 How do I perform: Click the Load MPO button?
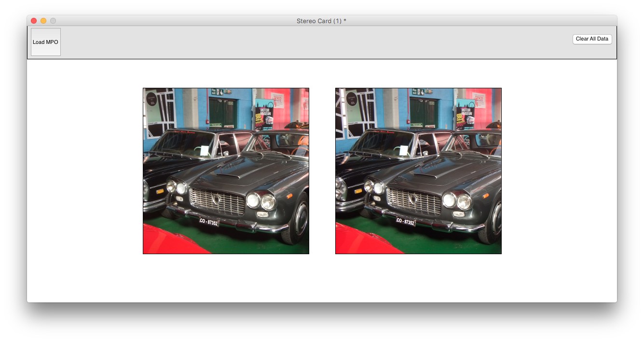pos(45,42)
